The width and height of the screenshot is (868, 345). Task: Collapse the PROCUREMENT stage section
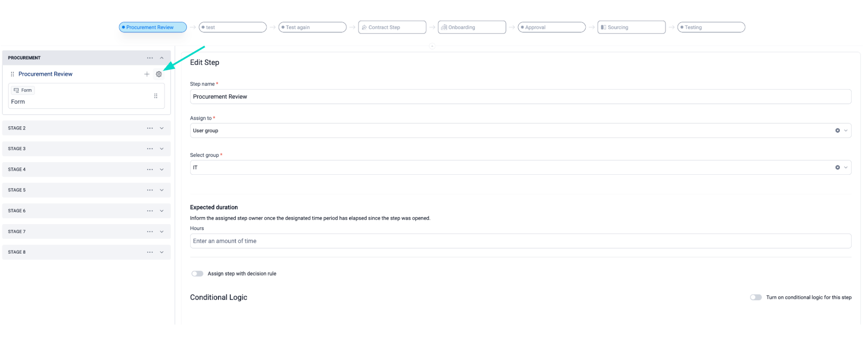tap(162, 58)
